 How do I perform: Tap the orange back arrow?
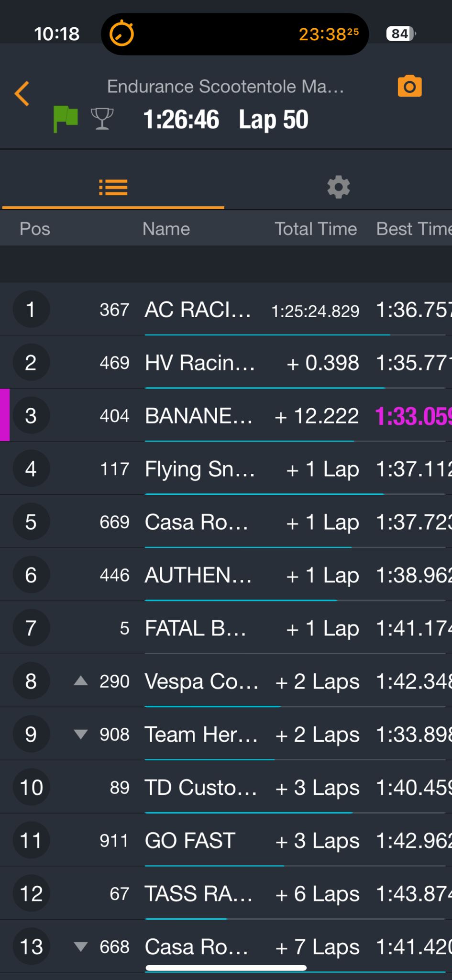(x=22, y=93)
